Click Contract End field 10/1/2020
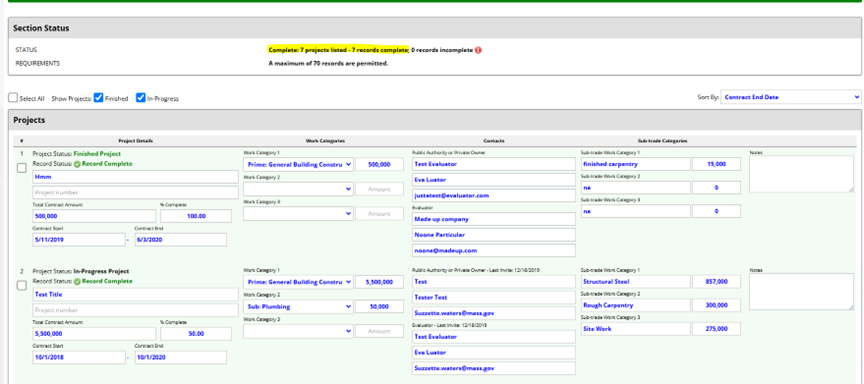864x384 pixels. click(181, 357)
